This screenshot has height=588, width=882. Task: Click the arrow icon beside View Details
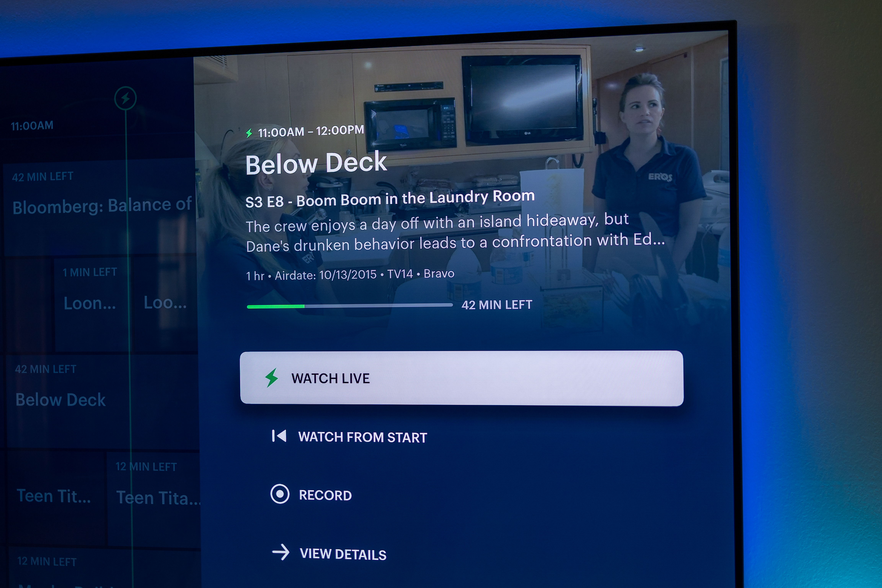281,552
